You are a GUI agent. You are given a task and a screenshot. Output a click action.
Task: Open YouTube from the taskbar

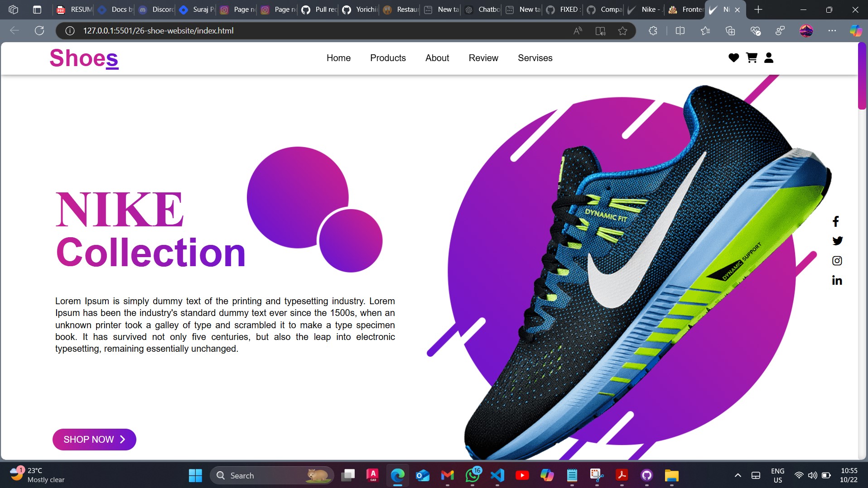[x=522, y=475]
